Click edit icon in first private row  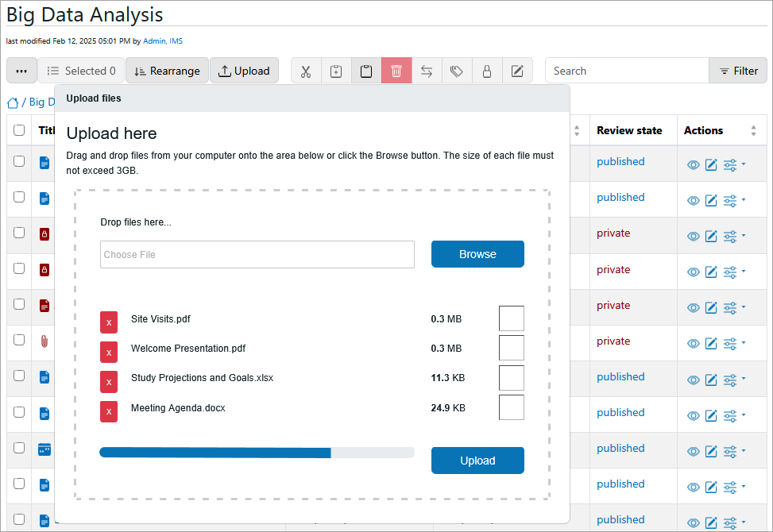711,236
